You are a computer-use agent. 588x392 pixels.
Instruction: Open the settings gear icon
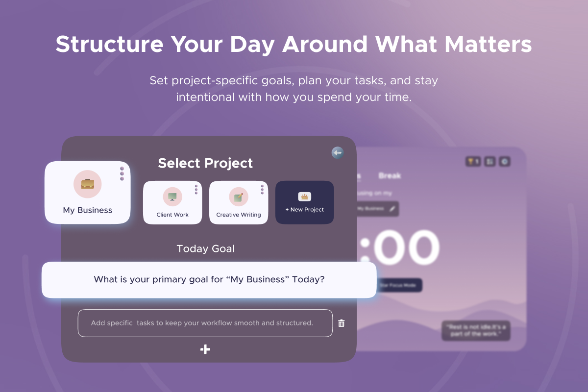(505, 161)
